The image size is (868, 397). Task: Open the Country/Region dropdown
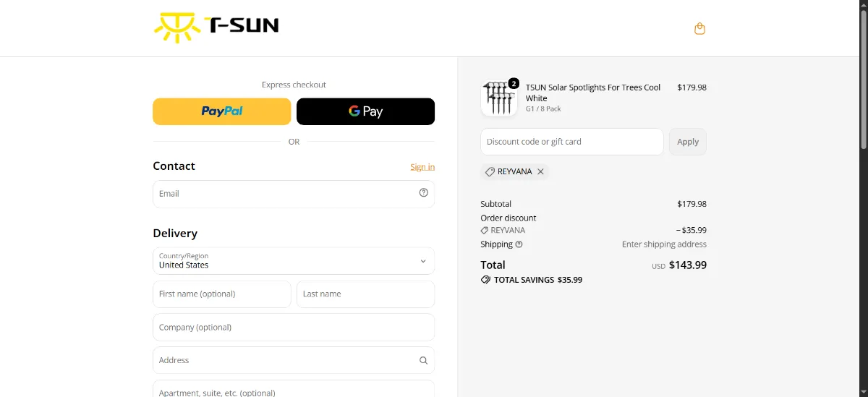click(x=294, y=261)
